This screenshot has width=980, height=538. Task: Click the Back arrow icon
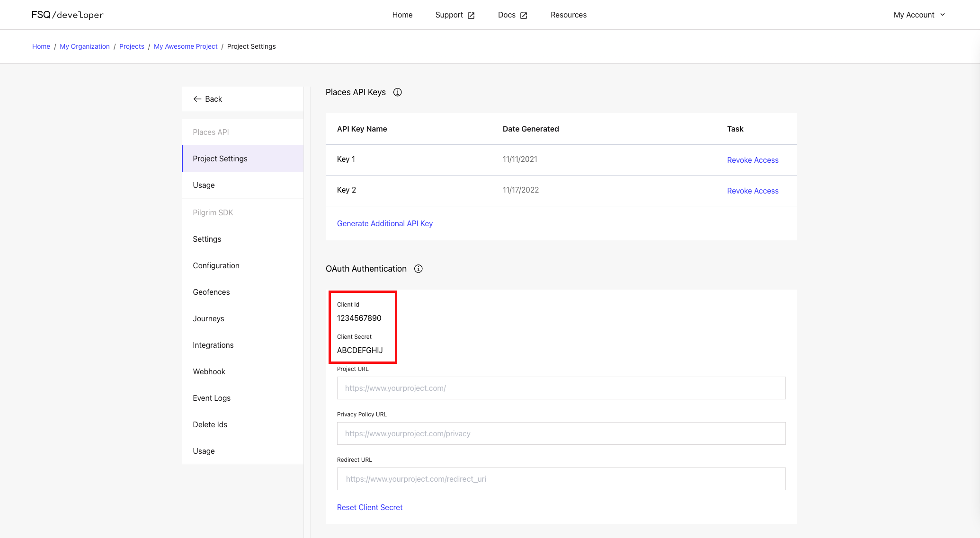pos(197,99)
